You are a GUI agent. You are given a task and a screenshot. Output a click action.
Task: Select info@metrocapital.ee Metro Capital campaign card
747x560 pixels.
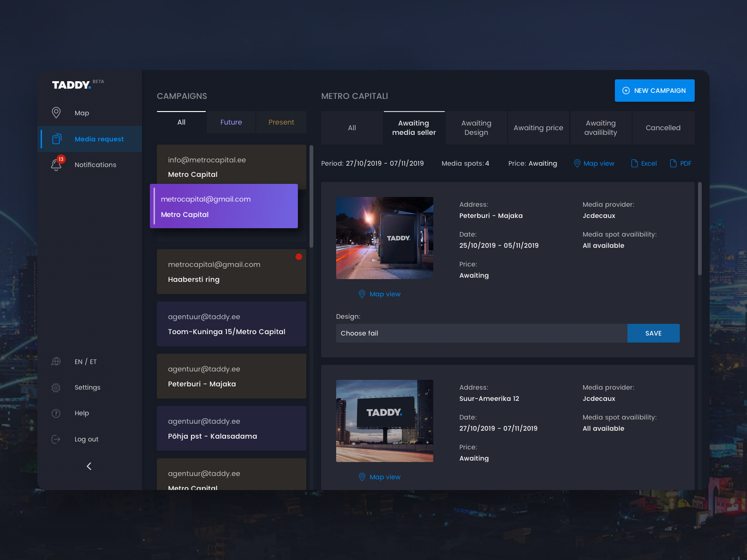pos(232,164)
